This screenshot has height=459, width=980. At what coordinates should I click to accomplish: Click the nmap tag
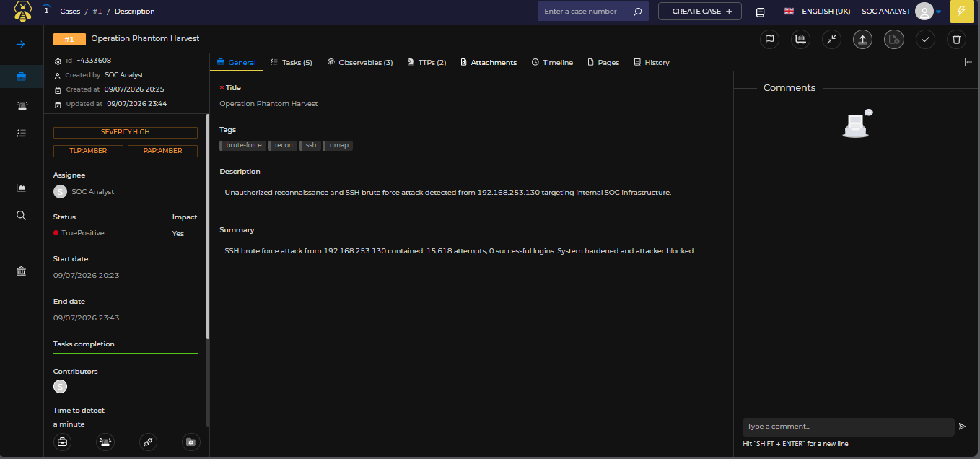tap(338, 145)
